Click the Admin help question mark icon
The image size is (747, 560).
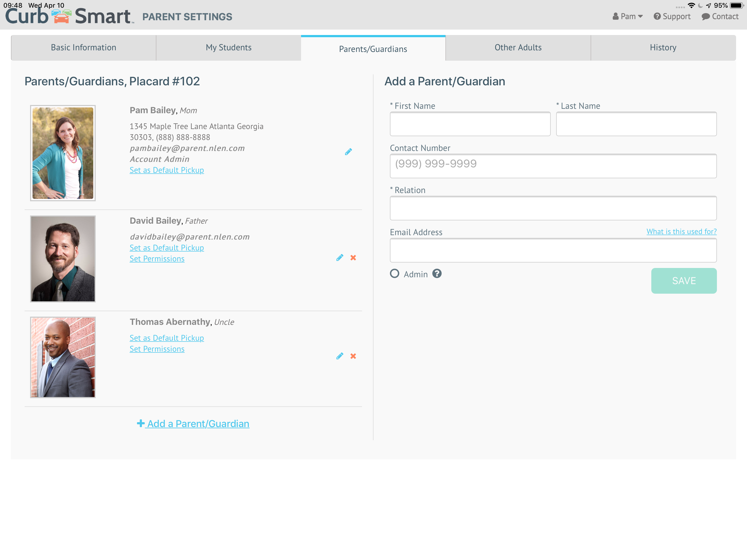[437, 274]
